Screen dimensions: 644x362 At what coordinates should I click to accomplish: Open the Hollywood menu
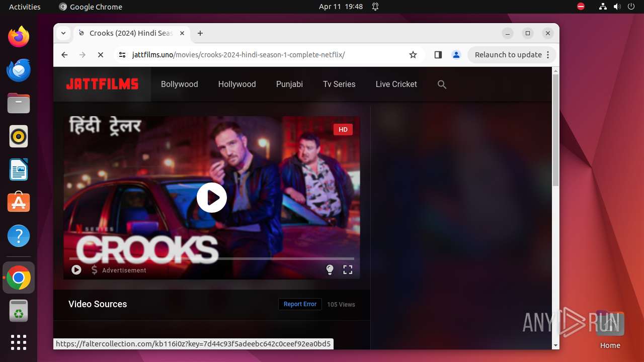(x=237, y=84)
